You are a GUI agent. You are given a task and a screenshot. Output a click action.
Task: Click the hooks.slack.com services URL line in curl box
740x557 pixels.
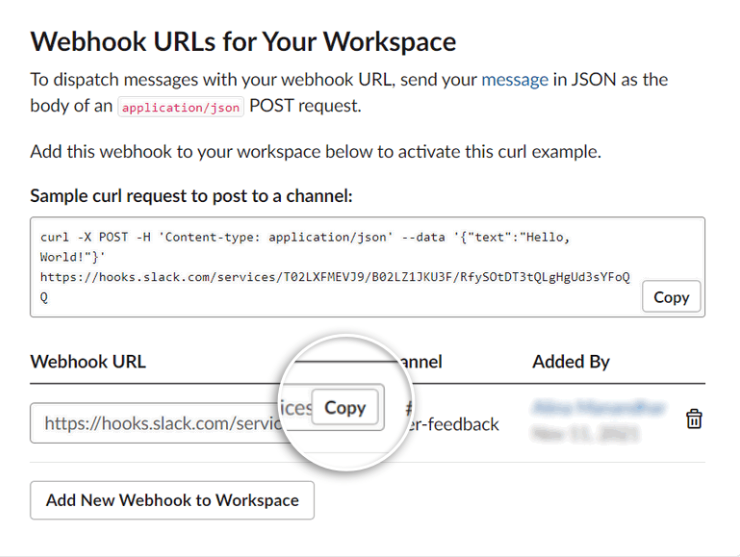pos(335,277)
